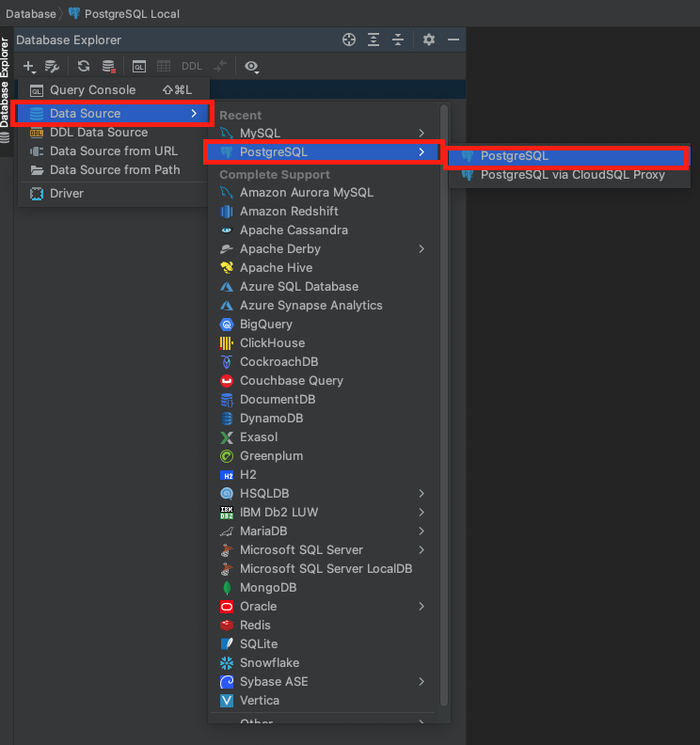Screen dimensions: 700x745
Task: Open the Database Explorer gear settings
Action: 429,40
